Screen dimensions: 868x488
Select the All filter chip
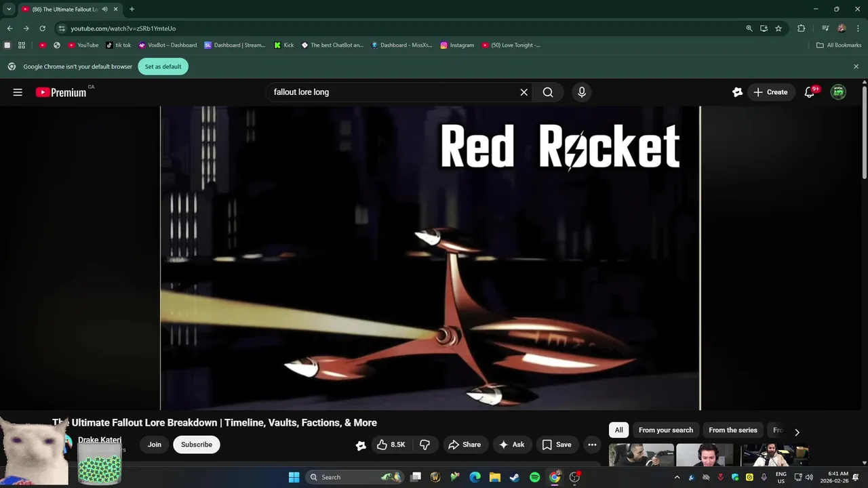[618, 430]
